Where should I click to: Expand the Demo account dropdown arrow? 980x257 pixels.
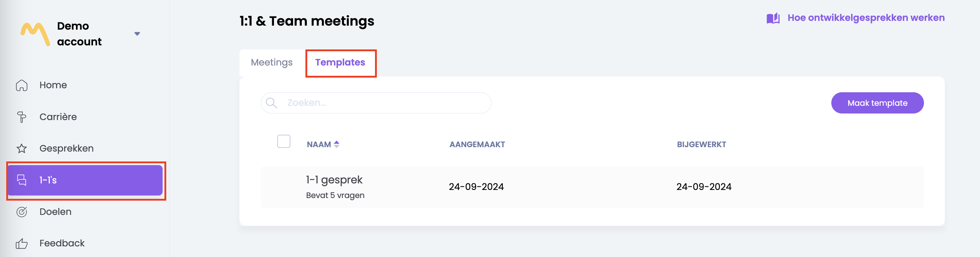pos(137,34)
